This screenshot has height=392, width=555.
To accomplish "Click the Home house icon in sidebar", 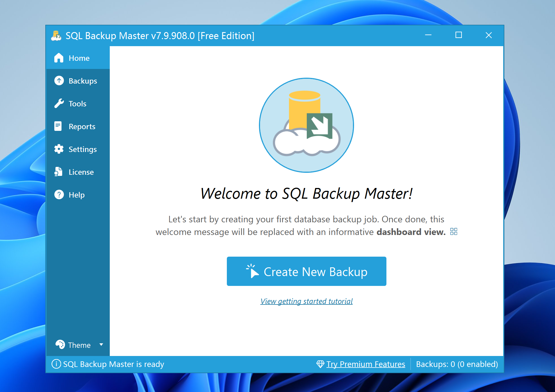I will [59, 58].
